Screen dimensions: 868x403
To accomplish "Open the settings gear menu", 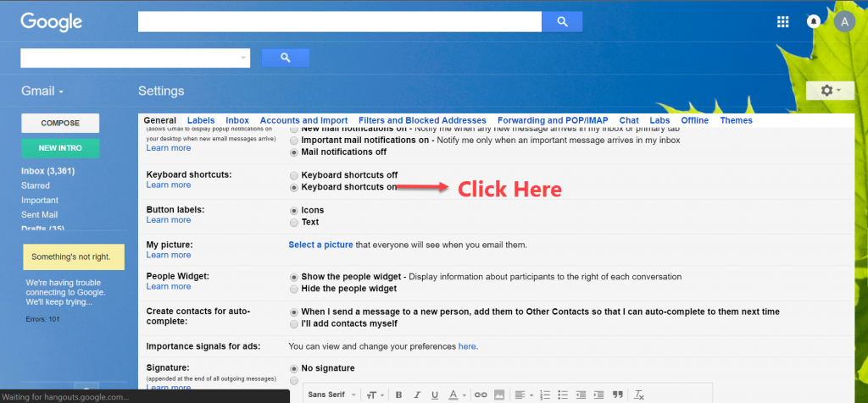I will [830, 90].
